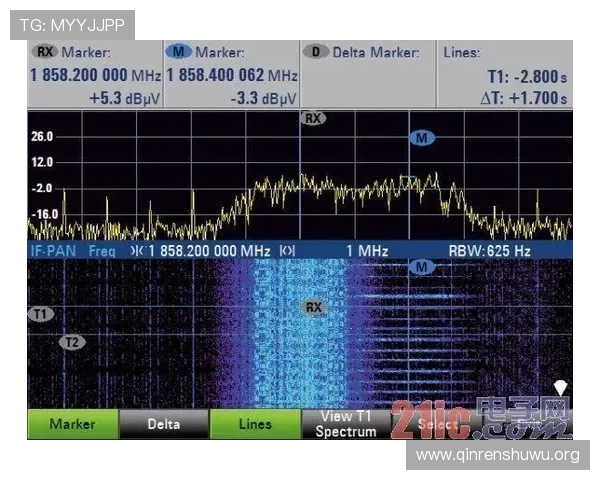Click the center frequency in the IF-PAN bar

[209, 251]
